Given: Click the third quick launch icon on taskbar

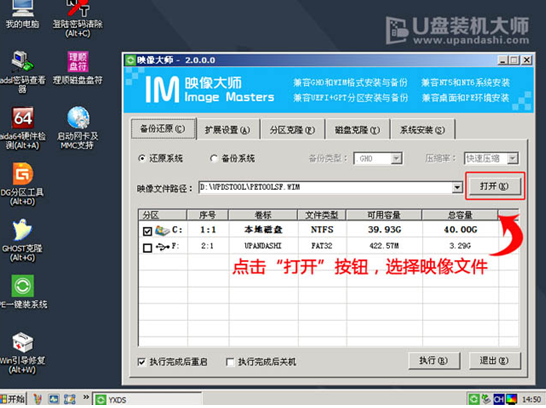Looking at the screenshot, I should [x=70, y=399].
